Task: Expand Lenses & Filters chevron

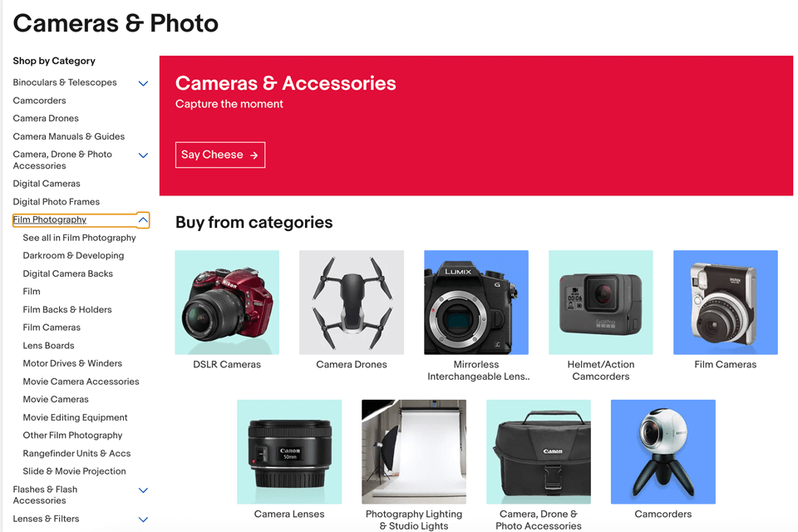Action: 144,520
